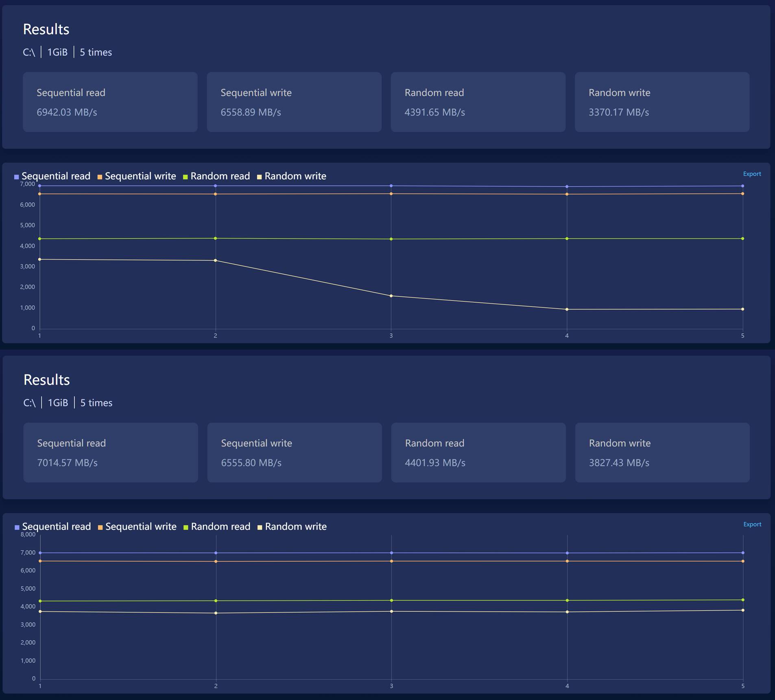Hide Random read in bottom chart legend
775x700 pixels.
pyautogui.click(x=217, y=527)
